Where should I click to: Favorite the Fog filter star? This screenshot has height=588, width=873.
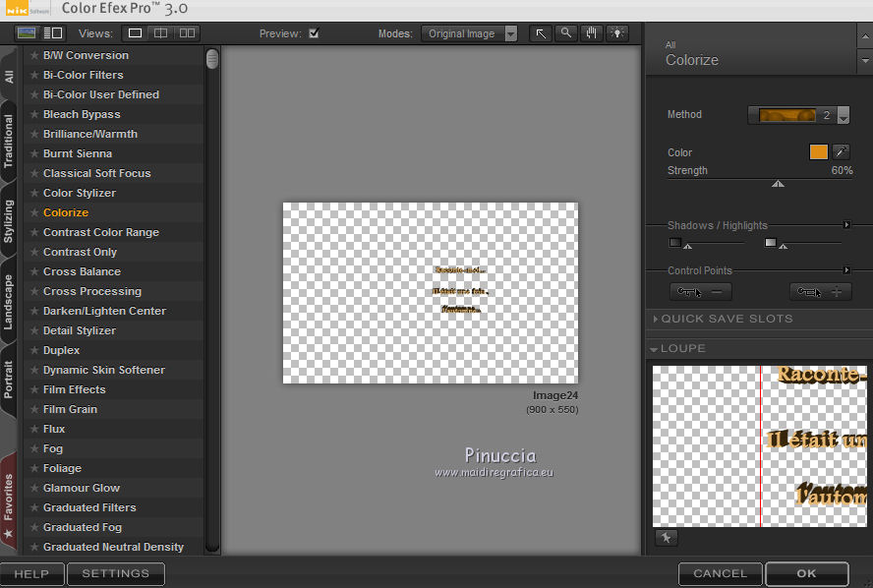[34, 448]
